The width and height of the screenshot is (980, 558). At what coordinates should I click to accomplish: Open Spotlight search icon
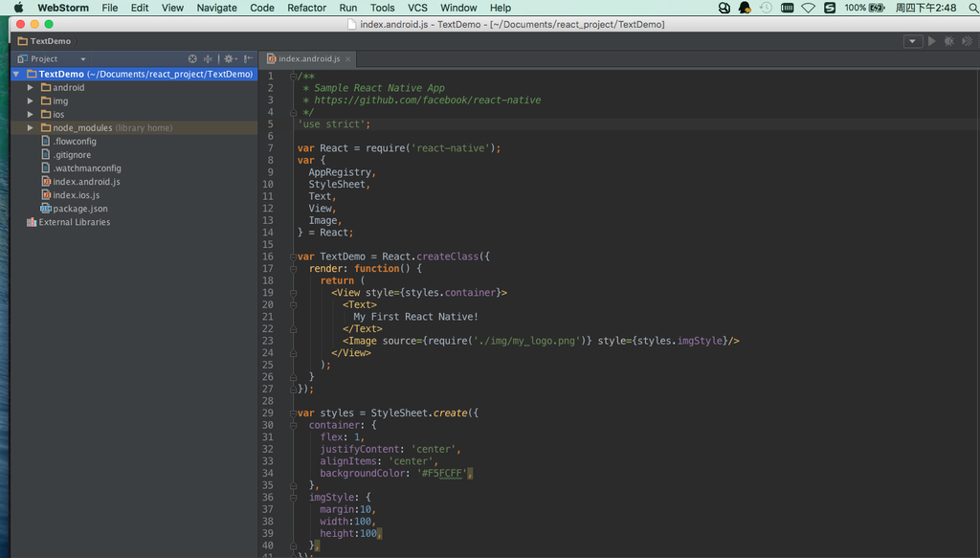click(x=973, y=8)
